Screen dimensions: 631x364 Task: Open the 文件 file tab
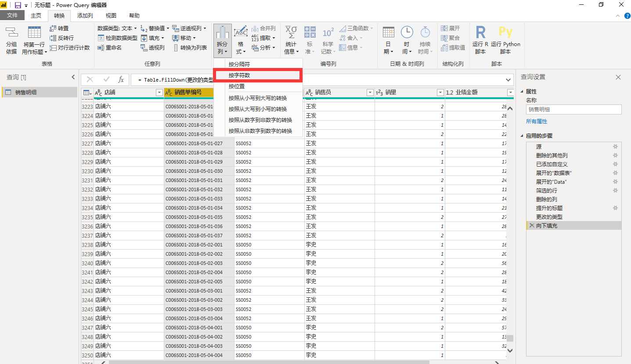[x=12, y=16]
